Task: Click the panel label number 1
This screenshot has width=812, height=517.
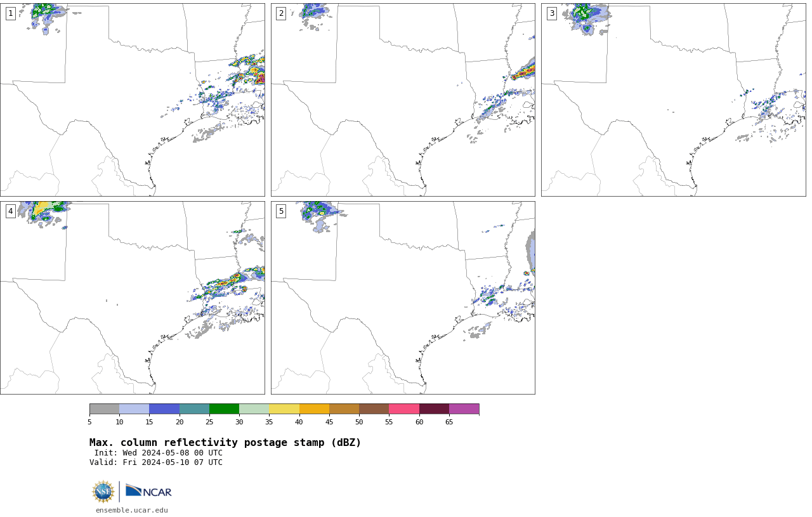Action: [11, 13]
